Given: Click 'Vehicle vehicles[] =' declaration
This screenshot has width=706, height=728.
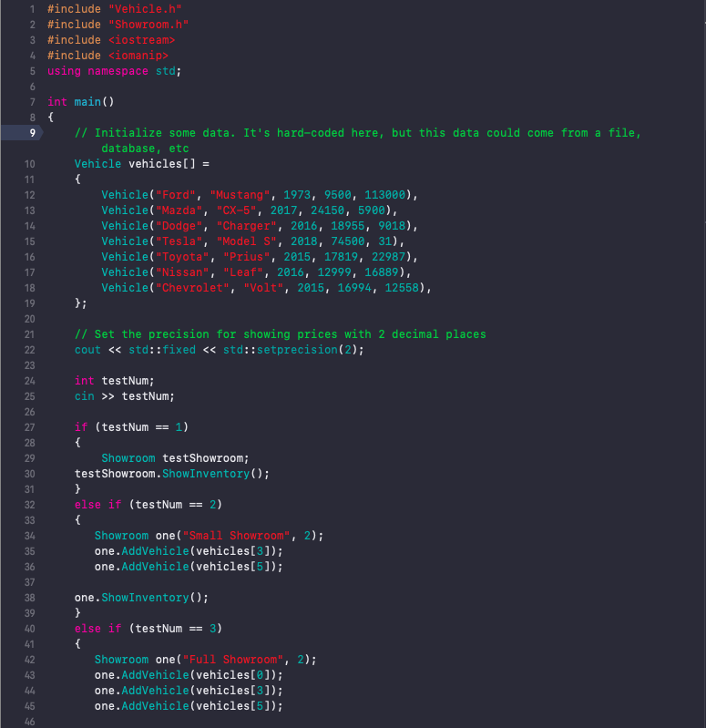Looking at the screenshot, I should point(141,164).
